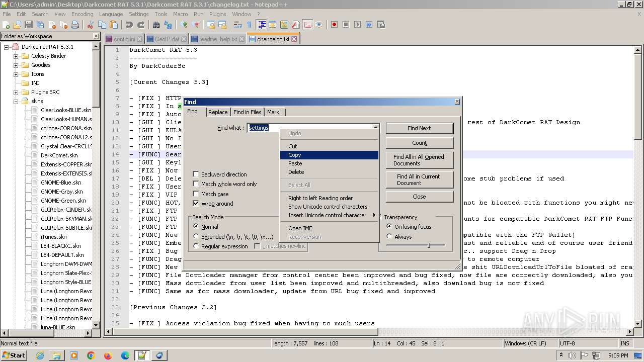The image size is (644, 362).
Task: Click the Find what text field
Action: (309, 128)
